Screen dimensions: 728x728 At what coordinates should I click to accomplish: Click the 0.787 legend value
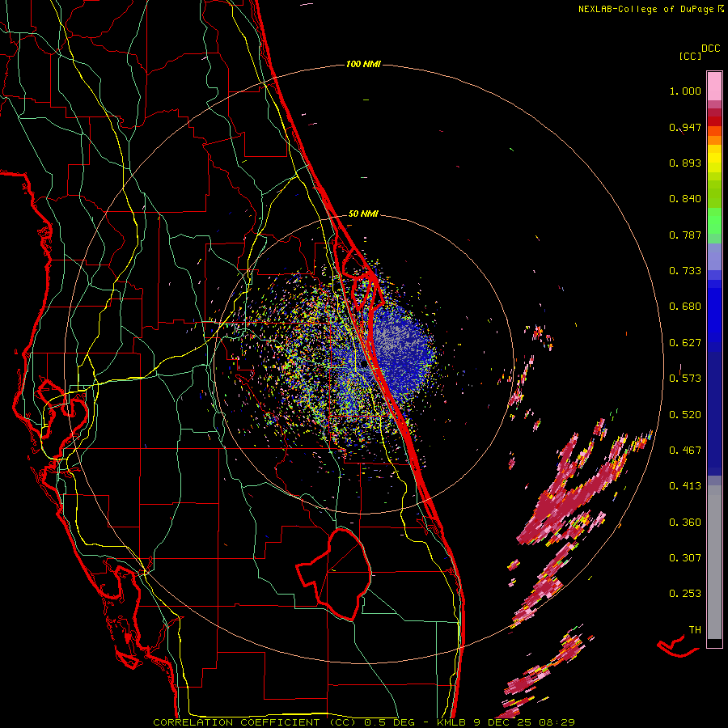point(685,235)
